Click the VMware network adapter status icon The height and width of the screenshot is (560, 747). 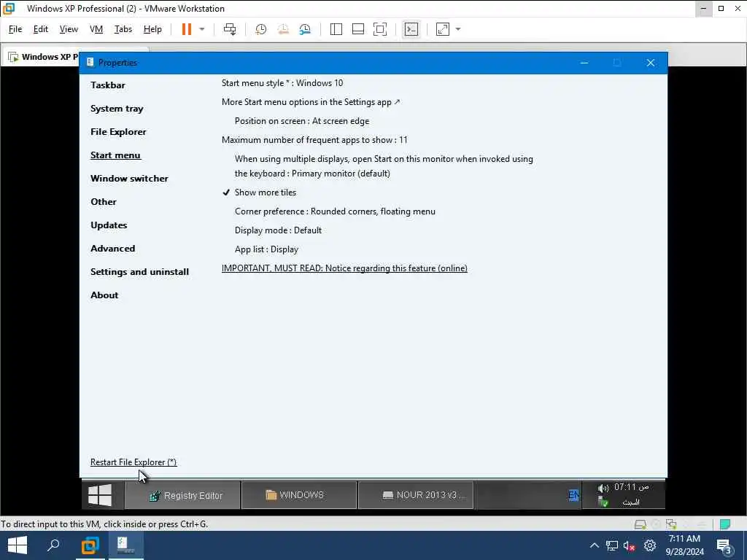coord(671,524)
